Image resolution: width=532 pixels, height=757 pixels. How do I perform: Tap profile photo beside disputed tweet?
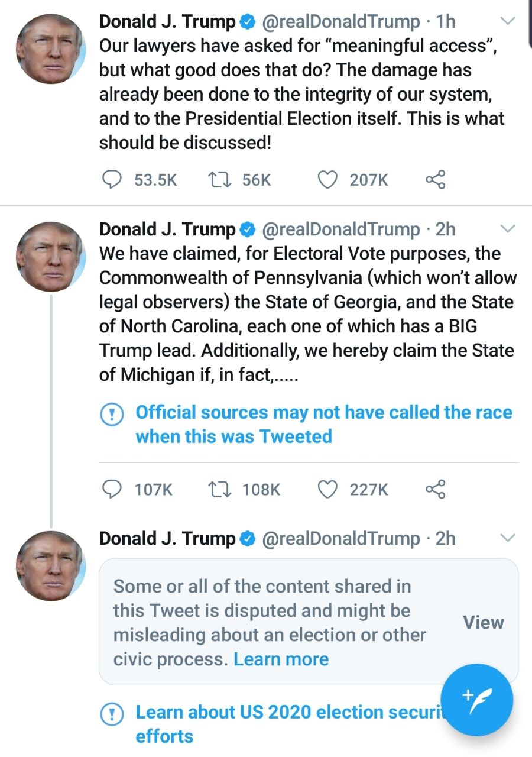(x=50, y=566)
